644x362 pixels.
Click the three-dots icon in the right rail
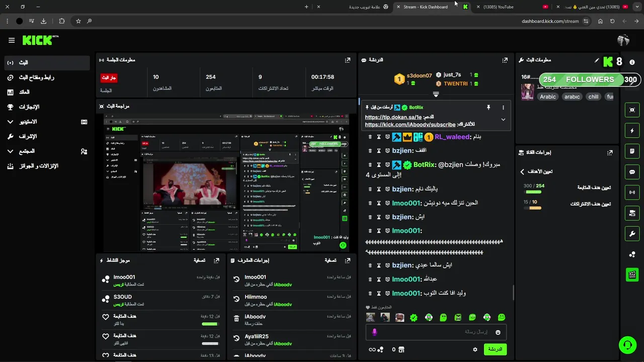[632, 254]
